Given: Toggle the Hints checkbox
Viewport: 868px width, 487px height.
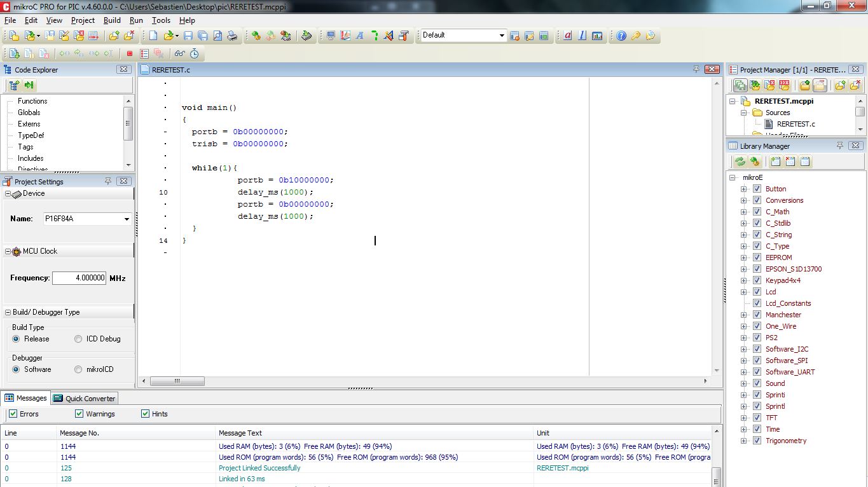Looking at the screenshot, I should point(146,414).
